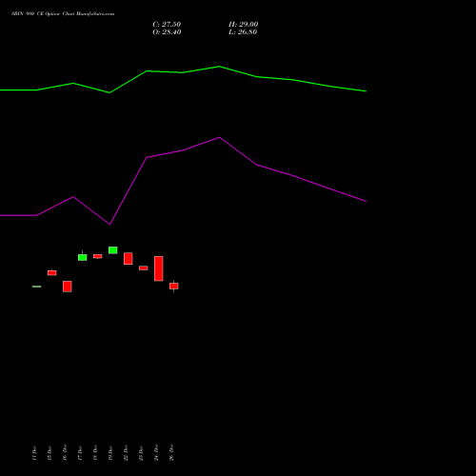Select the tall red candle for 24 Dec
The height and width of the screenshot is (476, 476).
coord(159,268)
